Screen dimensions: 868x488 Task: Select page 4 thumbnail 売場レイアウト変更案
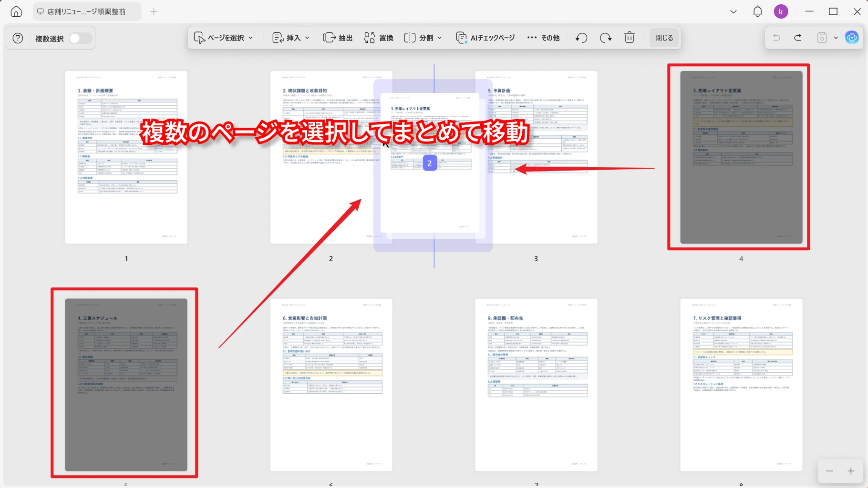[x=741, y=157]
